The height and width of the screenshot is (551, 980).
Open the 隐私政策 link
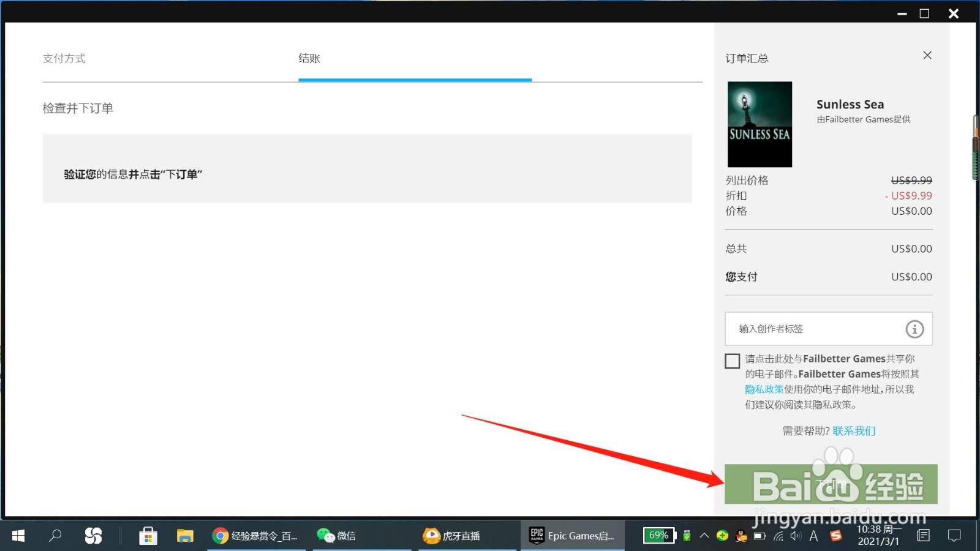[x=764, y=389]
